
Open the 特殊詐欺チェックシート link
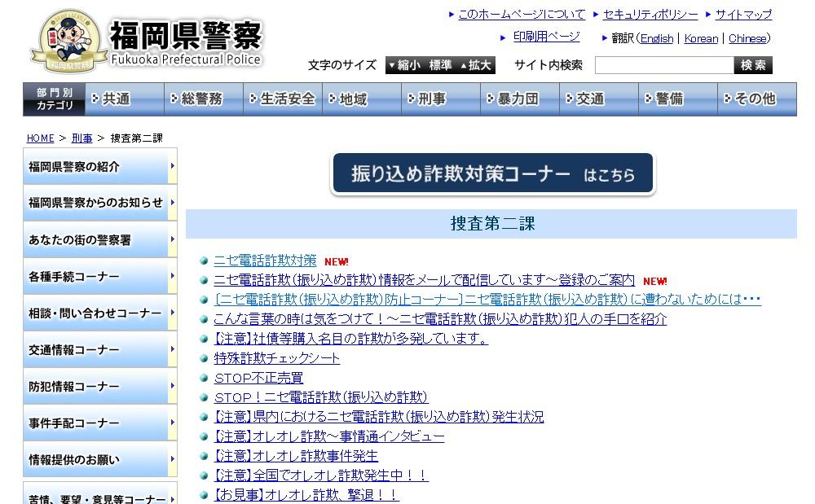pos(277,358)
